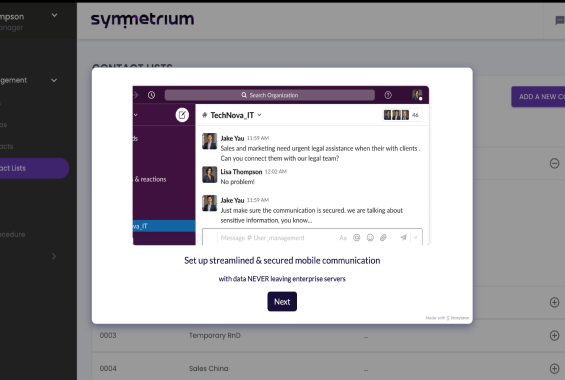Click the Search Organization field

[x=270, y=95]
